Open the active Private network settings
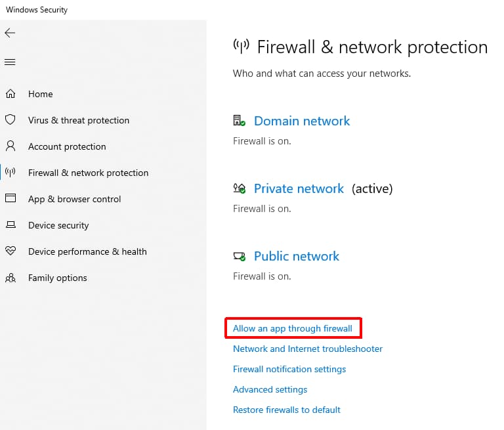This screenshot has height=430, width=504. 299,188
